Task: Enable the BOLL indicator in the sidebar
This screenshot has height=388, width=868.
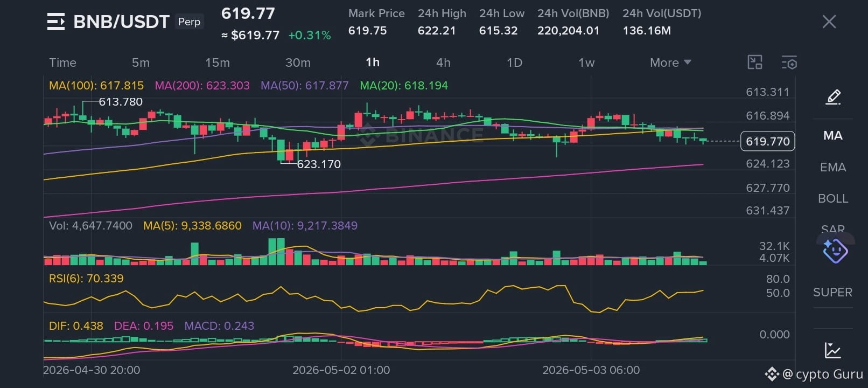Action: [x=833, y=198]
